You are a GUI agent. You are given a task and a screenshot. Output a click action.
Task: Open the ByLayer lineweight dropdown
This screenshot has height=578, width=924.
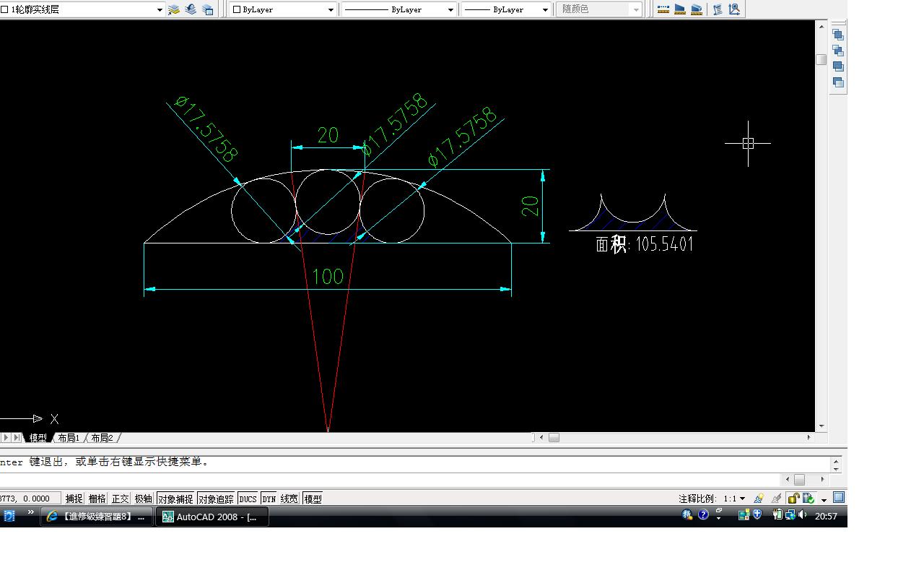coord(545,10)
